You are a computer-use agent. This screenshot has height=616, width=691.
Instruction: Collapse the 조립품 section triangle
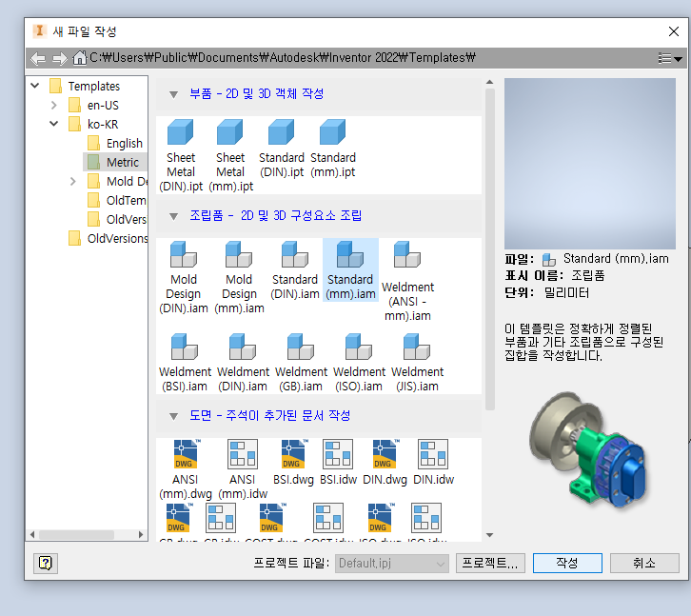pyautogui.click(x=173, y=216)
